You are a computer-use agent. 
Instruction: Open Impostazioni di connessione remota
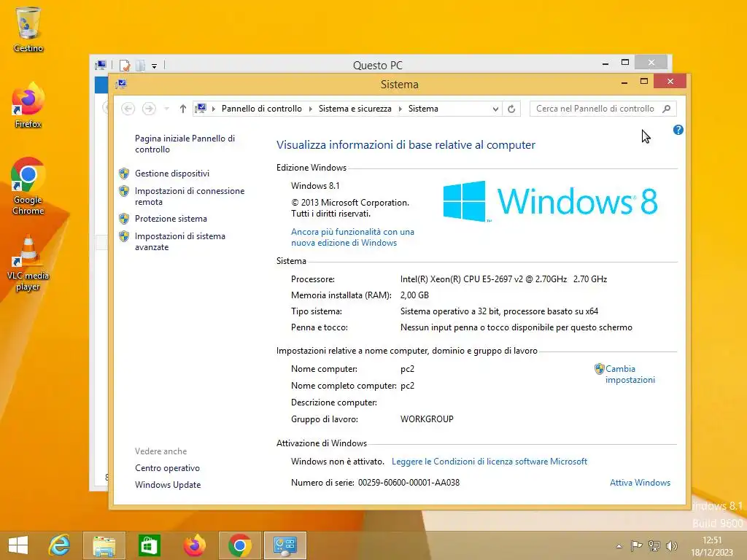(190, 196)
